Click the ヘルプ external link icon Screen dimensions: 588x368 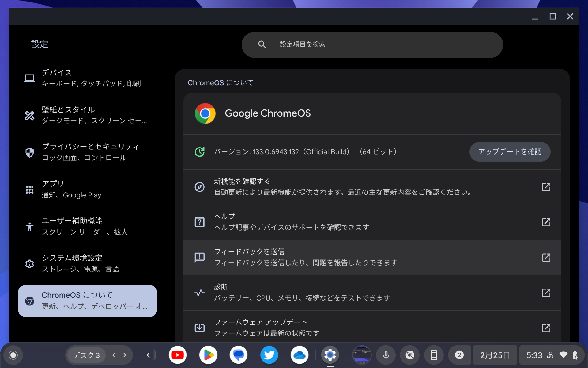(x=547, y=222)
